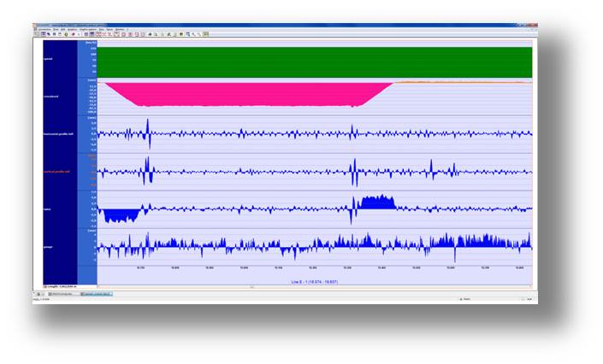Click the printer icon in the toolbar
Viewport: 603px width, 364px height.
coord(150,34)
